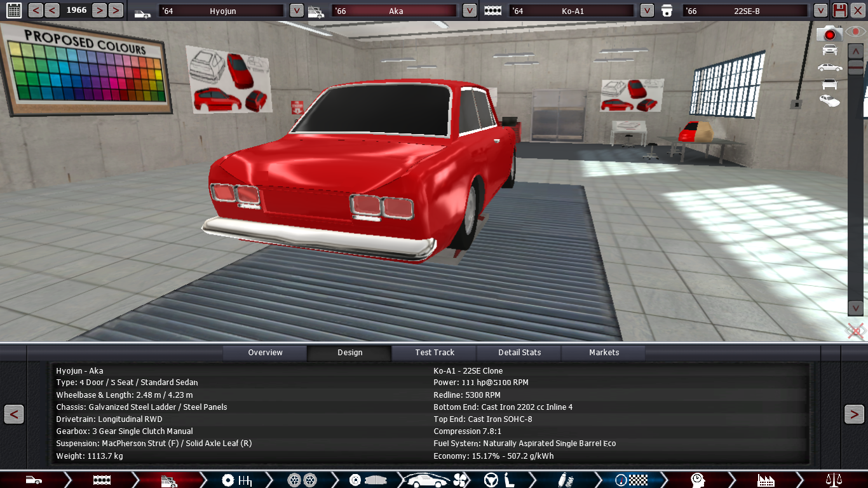The height and width of the screenshot is (488, 868).
Task: Switch to side view car icon
Action: [x=829, y=67]
